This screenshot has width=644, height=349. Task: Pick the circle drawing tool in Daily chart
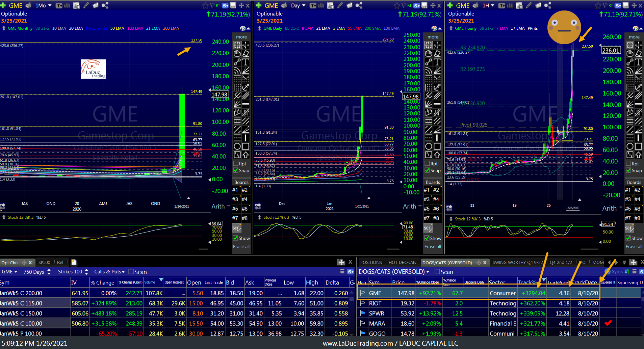click(x=429, y=146)
